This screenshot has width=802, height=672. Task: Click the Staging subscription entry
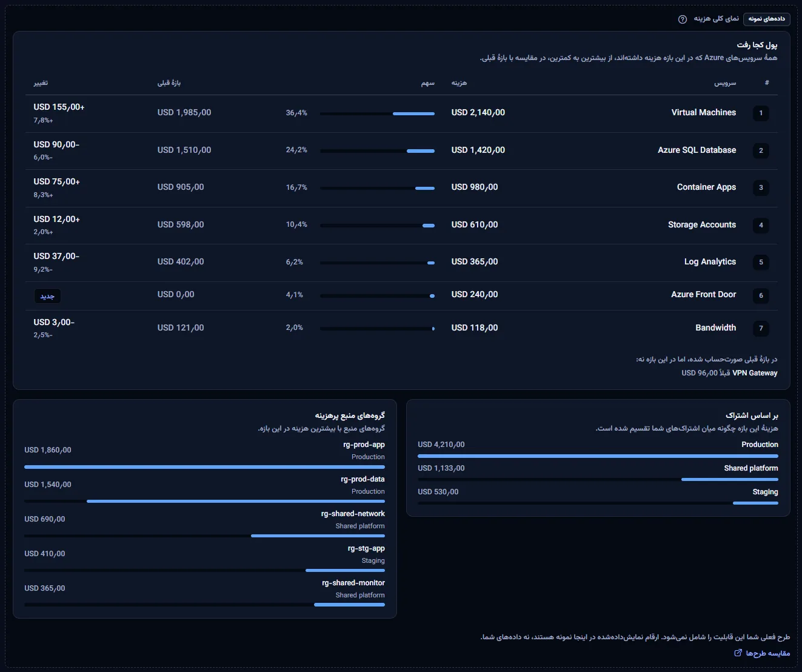(x=598, y=496)
